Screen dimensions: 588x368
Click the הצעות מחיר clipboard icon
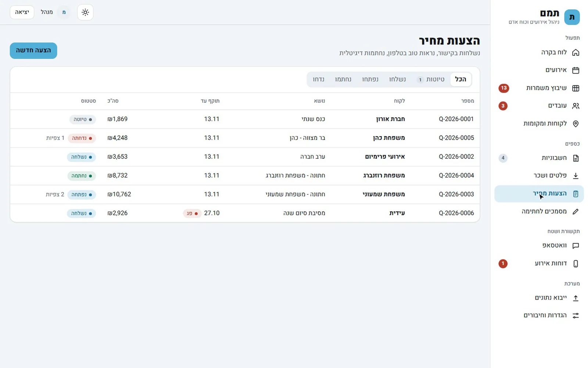tap(576, 194)
